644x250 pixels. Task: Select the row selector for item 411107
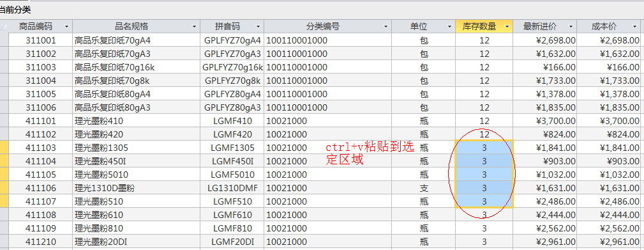pyautogui.click(x=4, y=201)
